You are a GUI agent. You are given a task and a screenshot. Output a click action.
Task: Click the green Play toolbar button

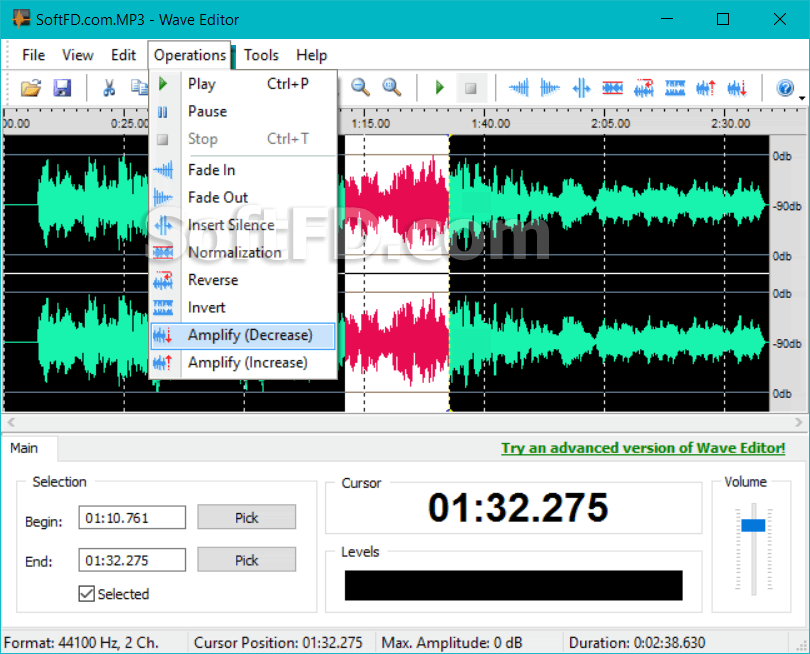[440, 87]
